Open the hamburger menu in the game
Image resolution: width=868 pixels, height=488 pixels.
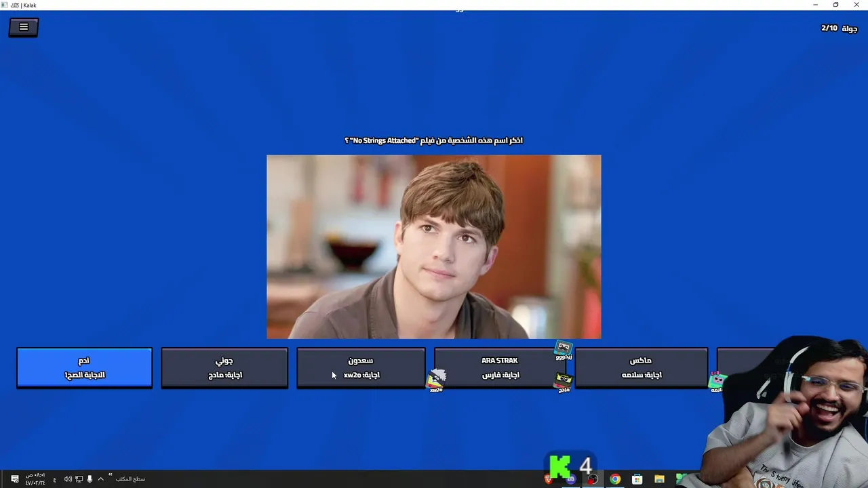(x=24, y=27)
